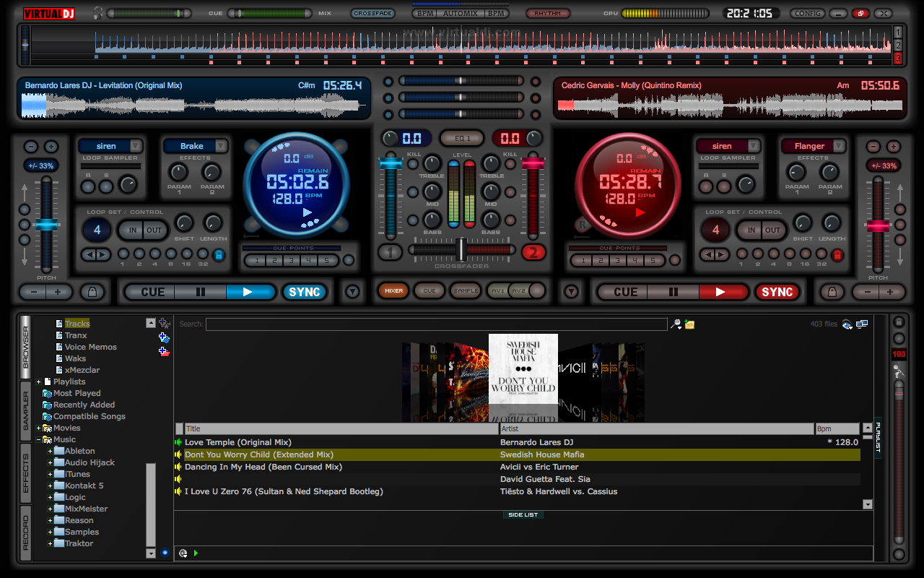Screen dimensions: 924x578
Task: Select the SAMPLE center panel tab
Action: coord(466,290)
